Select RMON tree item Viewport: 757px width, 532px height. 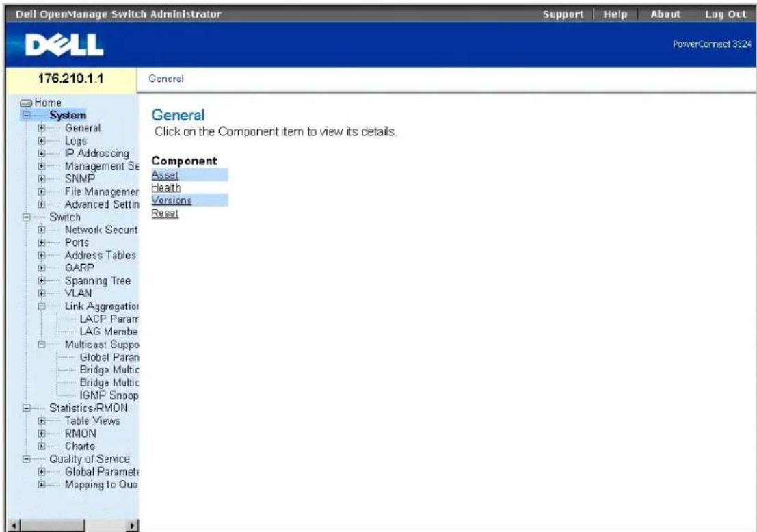(80, 434)
